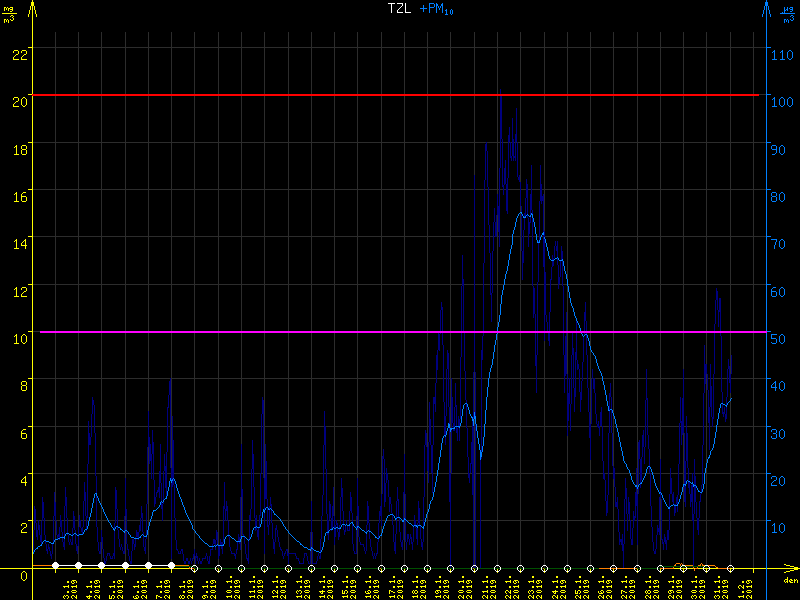Click the magenta horizontal threshold line

[300, 332]
